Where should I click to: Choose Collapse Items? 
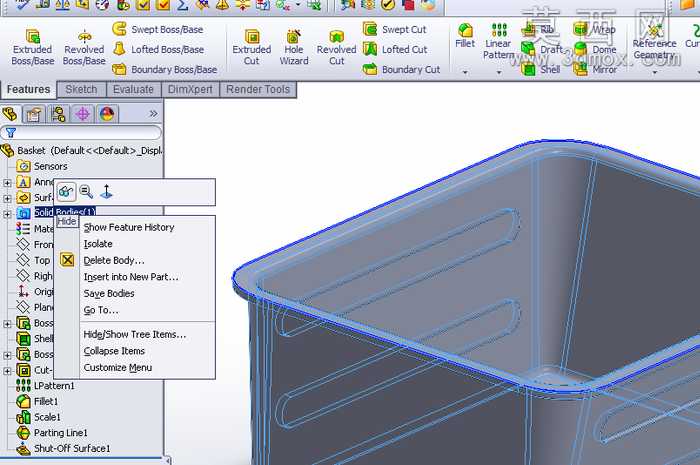click(x=114, y=351)
